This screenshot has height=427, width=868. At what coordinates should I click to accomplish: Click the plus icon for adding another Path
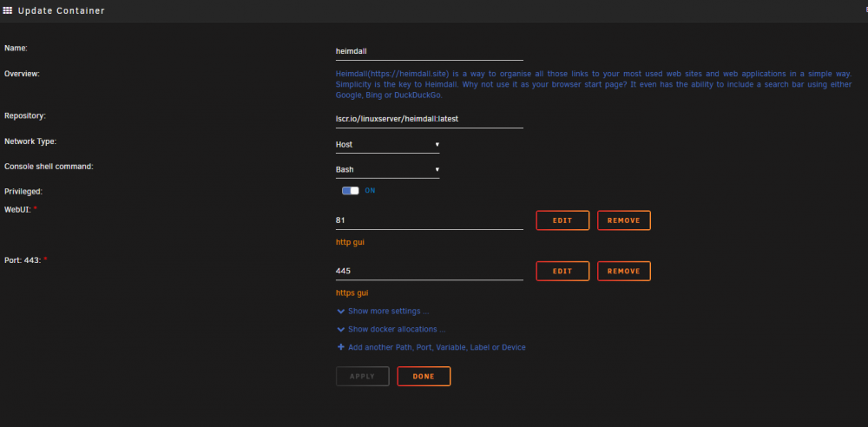click(x=341, y=348)
